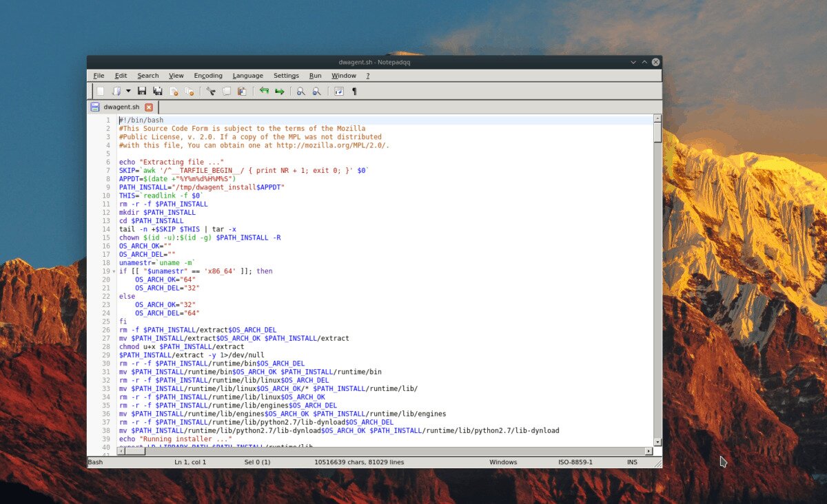Click the horizontal scrollbar thumb
827x504 pixels.
coord(135,451)
